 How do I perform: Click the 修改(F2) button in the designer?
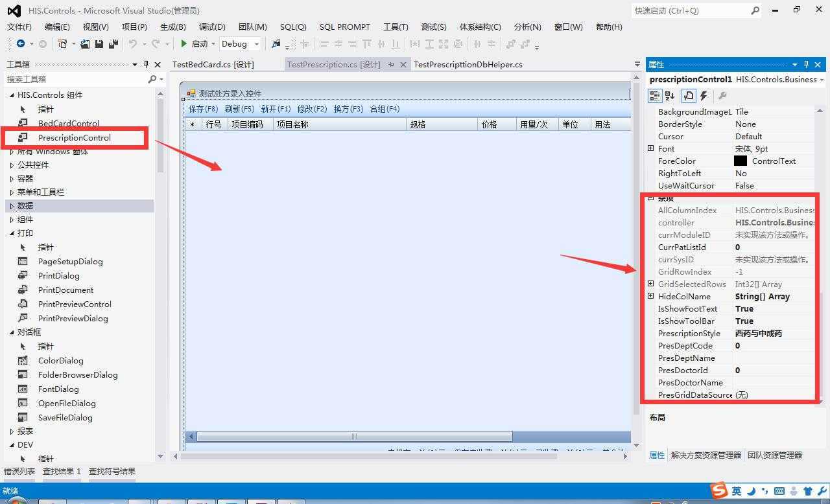click(312, 109)
